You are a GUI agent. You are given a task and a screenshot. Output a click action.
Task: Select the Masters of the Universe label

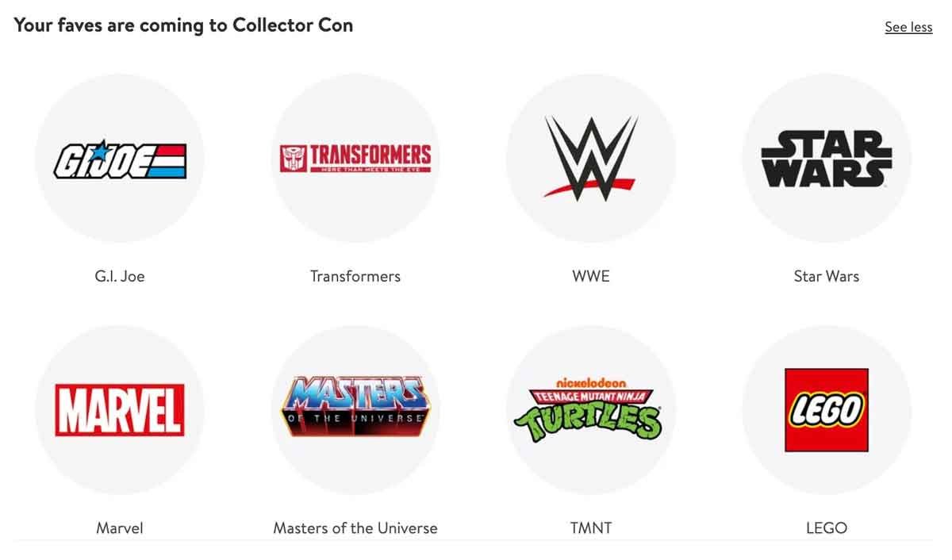(x=355, y=527)
